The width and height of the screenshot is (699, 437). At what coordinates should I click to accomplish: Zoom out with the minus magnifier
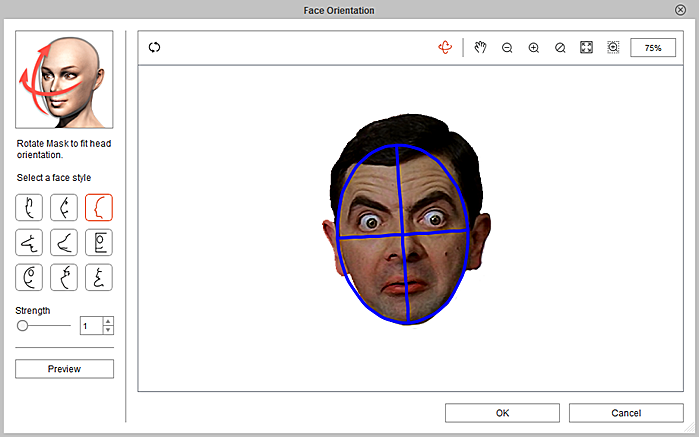tap(507, 48)
